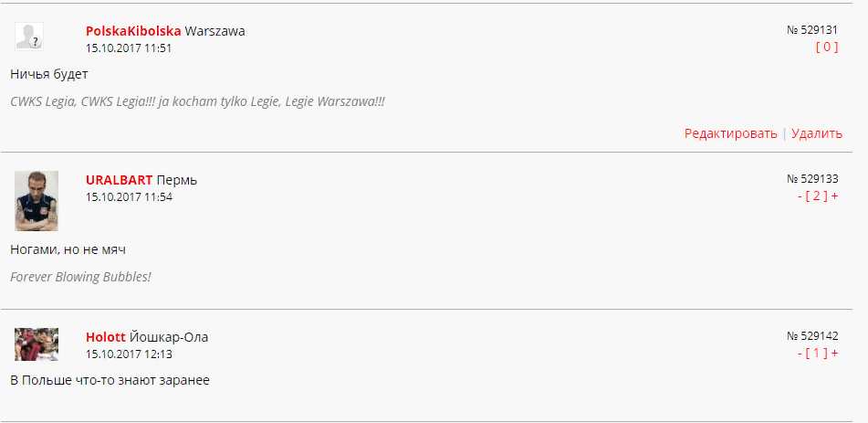Select comment number № 529133

812,179
